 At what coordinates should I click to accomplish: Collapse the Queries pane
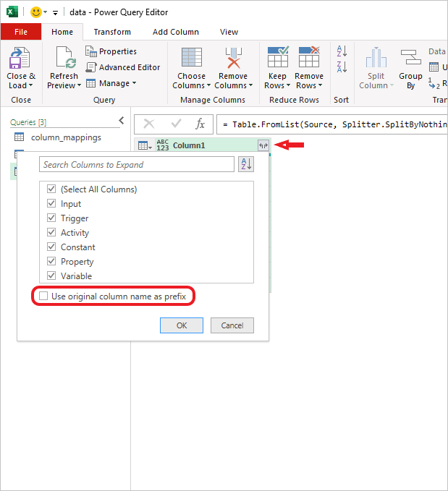click(x=122, y=121)
